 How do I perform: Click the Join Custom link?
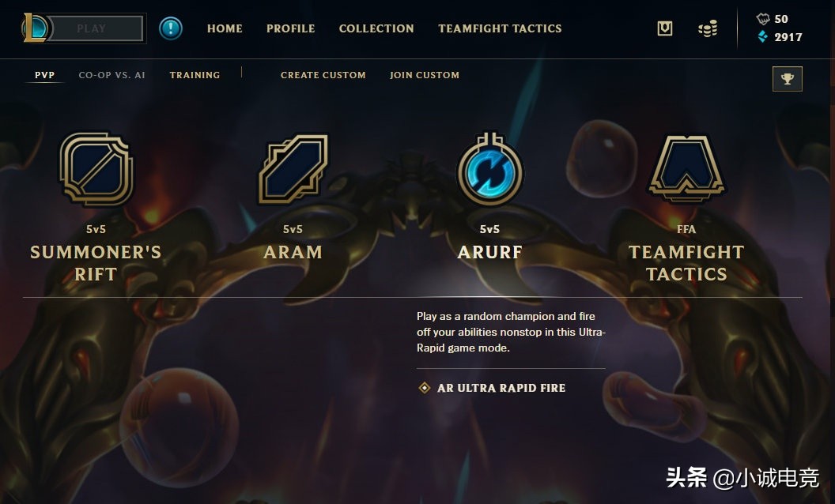click(425, 75)
